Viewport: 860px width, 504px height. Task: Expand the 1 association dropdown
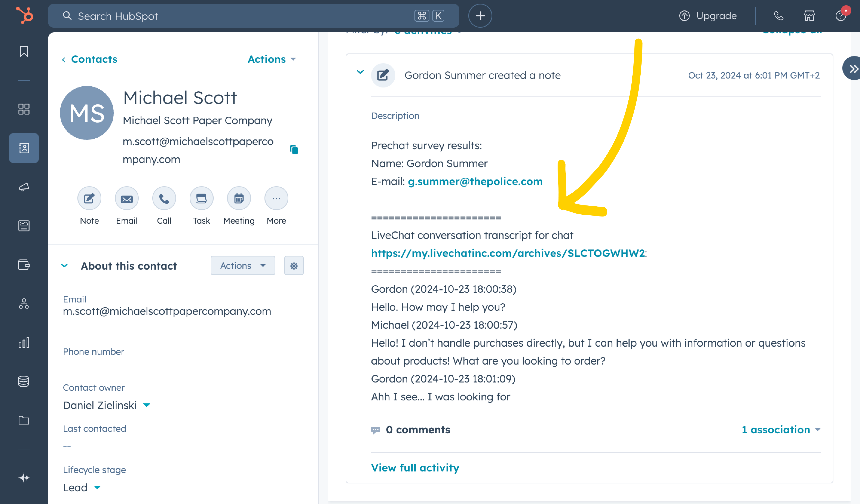pyautogui.click(x=781, y=430)
